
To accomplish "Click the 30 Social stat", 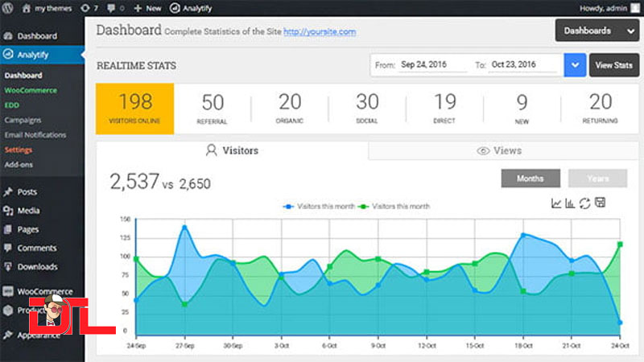I will click(367, 109).
